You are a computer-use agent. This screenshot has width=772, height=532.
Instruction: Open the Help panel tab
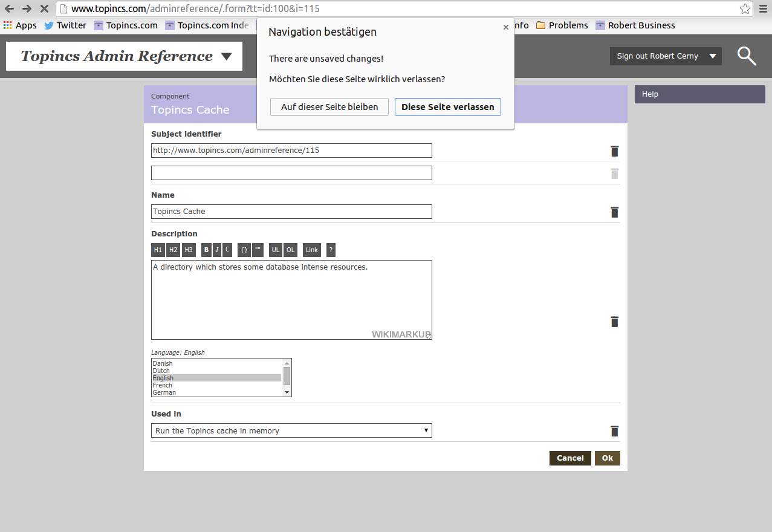[699, 94]
